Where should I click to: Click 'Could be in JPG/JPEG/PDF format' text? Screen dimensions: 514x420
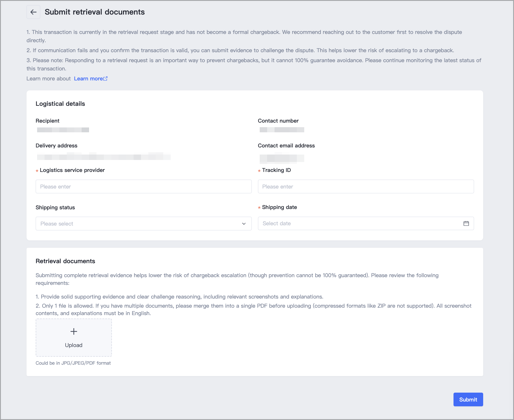click(x=73, y=363)
